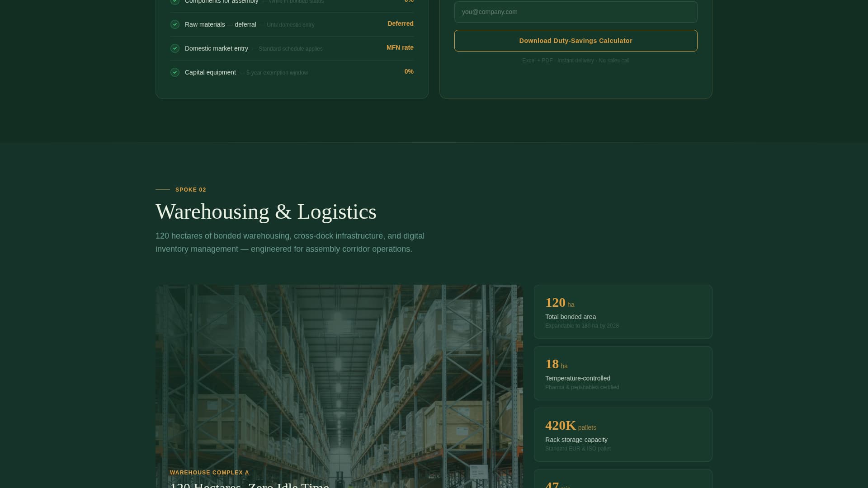Select the Deferred status badge
The width and height of the screenshot is (868, 488).
pos(400,23)
